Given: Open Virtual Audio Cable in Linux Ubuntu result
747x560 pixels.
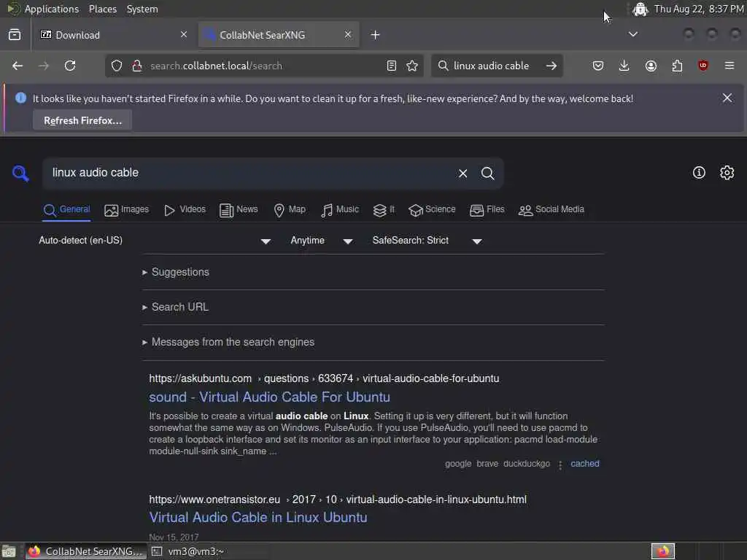Looking at the screenshot, I should 258,518.
